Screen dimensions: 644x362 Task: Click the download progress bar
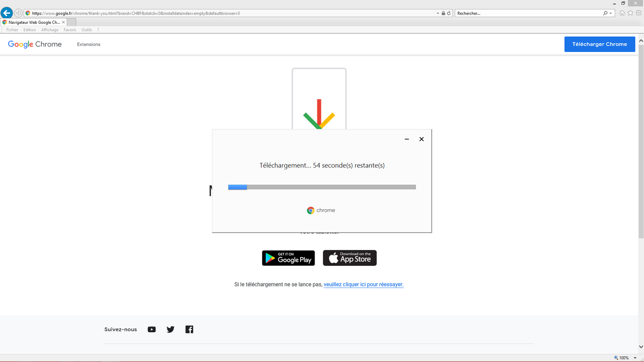(322, 187)
